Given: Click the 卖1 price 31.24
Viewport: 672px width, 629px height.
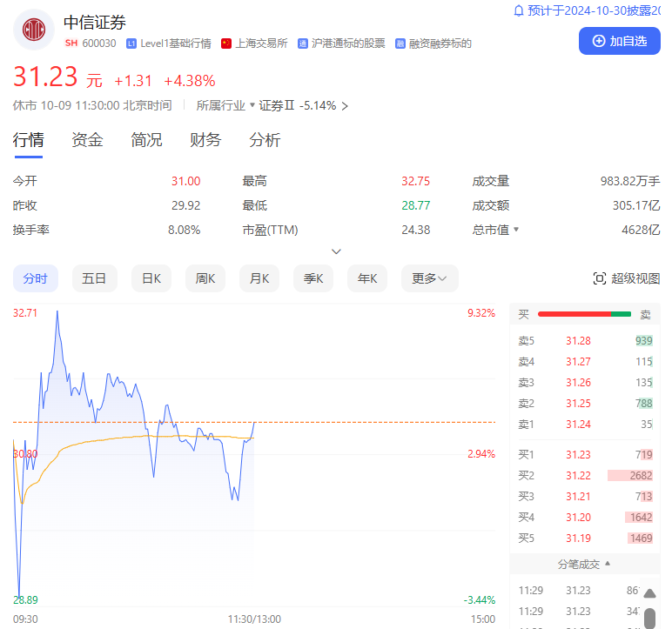Looking at the screenshot, I should coord(578,425).
